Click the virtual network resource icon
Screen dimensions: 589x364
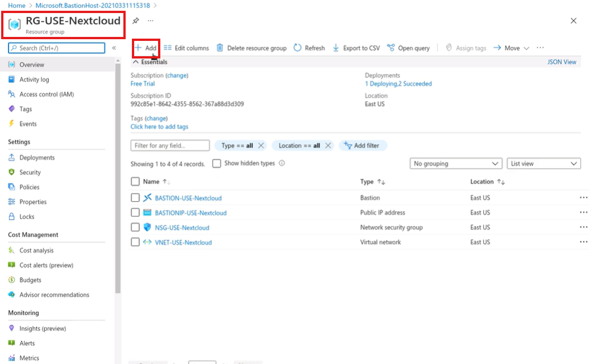tap(147, 242)
